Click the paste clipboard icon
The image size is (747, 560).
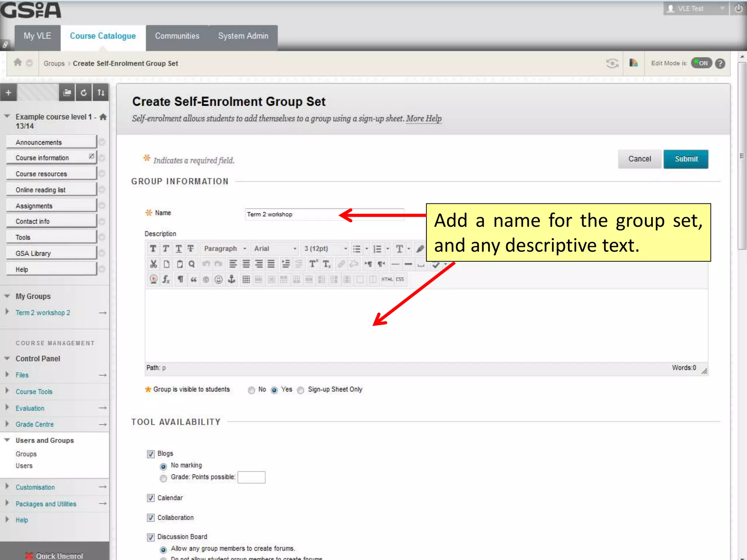tap(179, 264)
